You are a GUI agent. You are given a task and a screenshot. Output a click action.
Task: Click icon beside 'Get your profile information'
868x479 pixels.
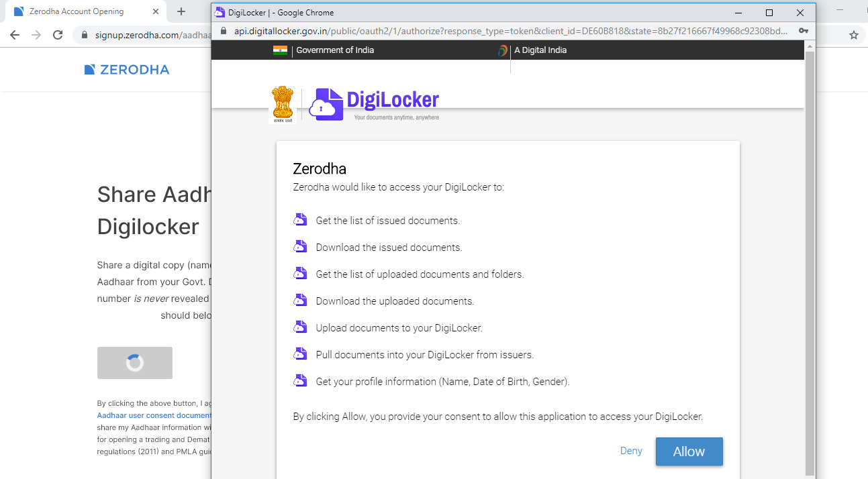pyautogui.click(x=300, y=381)
